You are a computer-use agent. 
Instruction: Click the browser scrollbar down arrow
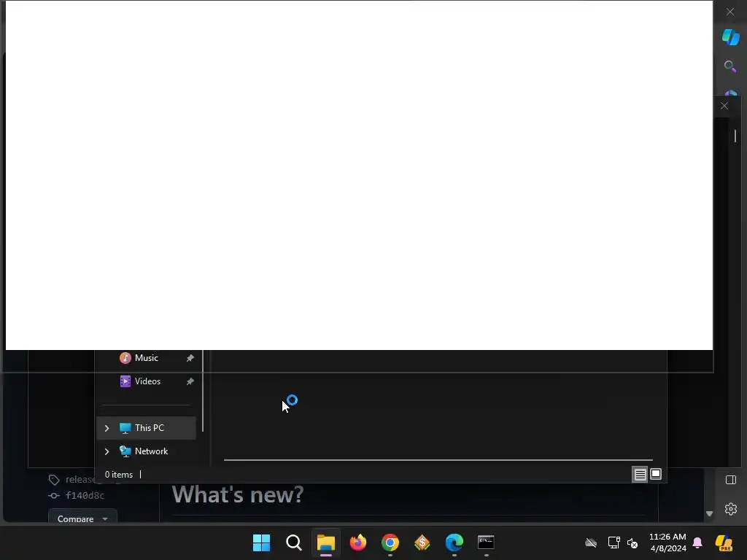(x=709, y=513)
